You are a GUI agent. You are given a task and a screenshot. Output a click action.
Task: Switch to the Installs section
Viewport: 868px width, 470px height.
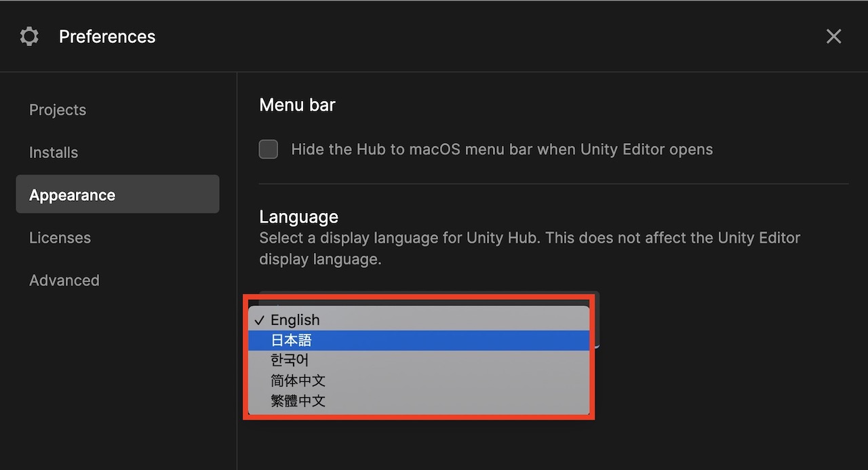click(54, 152)
